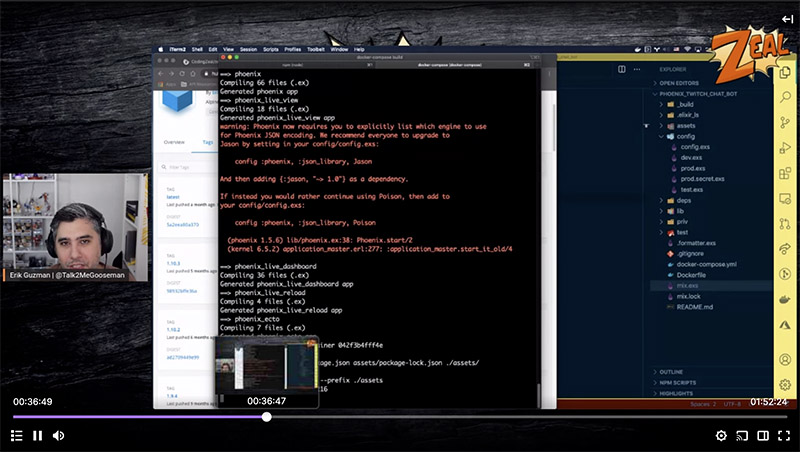Image resolution: width=800 pixels, height=452 pixels.
Task: Mute the video with the speaker icon
Action: pos(59,436)
